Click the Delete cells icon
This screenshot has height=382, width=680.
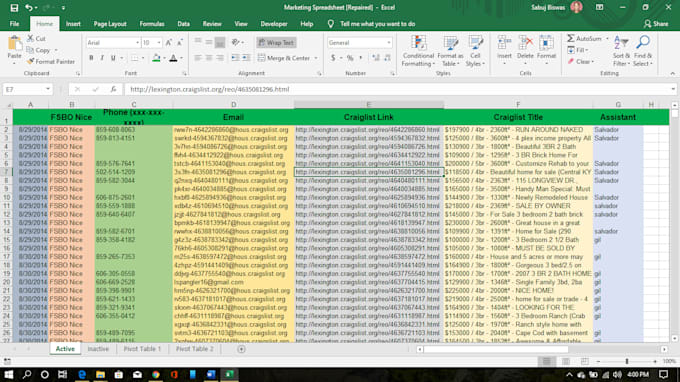point(525,43)
